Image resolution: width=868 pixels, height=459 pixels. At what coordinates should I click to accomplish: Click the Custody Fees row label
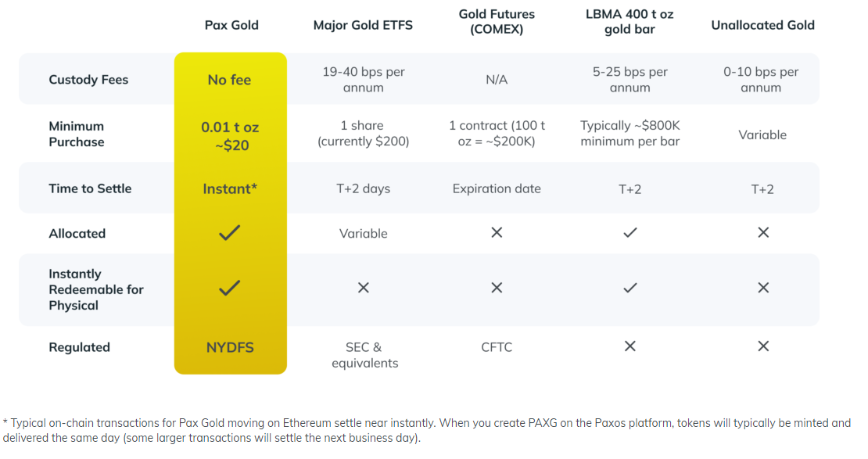pos(88,80)
